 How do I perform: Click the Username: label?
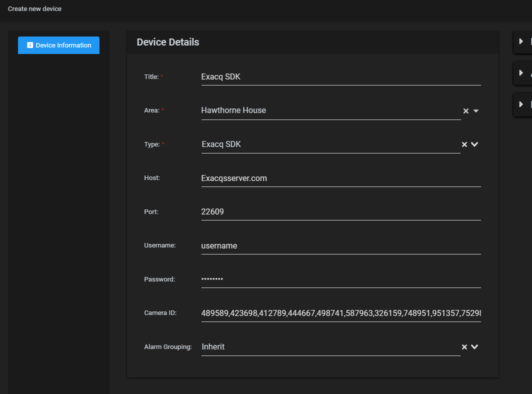point(160,245)
